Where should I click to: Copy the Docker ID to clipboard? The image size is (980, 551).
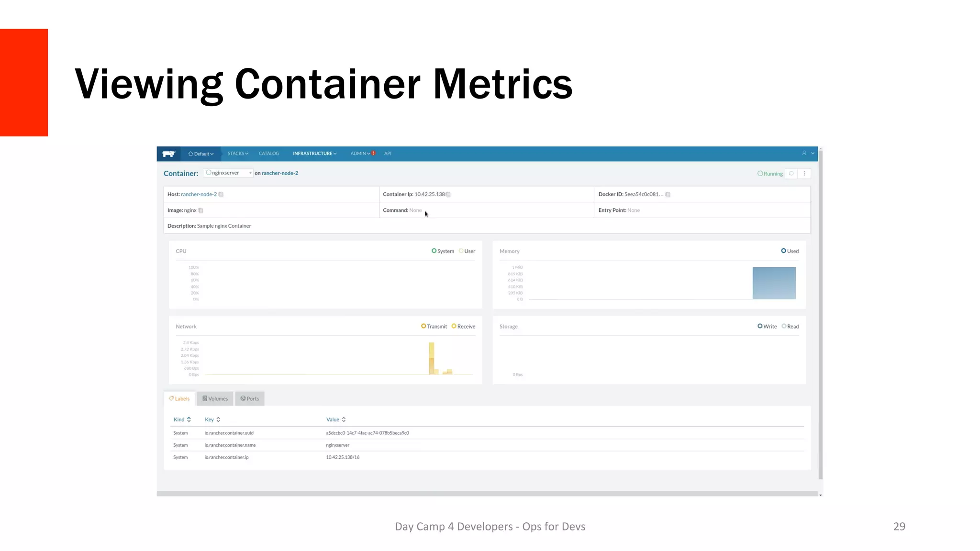click(668, 194)
